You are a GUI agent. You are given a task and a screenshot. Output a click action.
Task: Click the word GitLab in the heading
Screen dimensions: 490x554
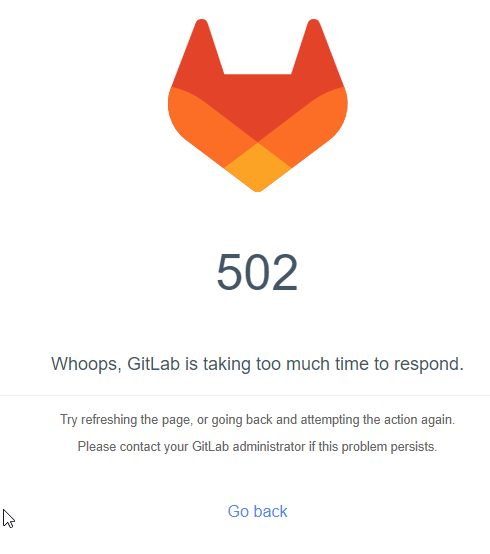point(154,363)
